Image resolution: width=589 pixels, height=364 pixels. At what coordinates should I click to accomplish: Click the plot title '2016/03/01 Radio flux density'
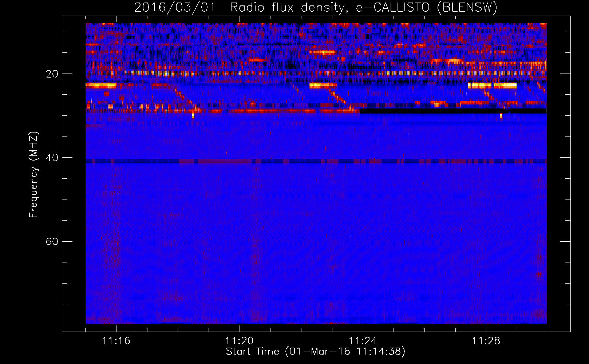coord(316,7)
